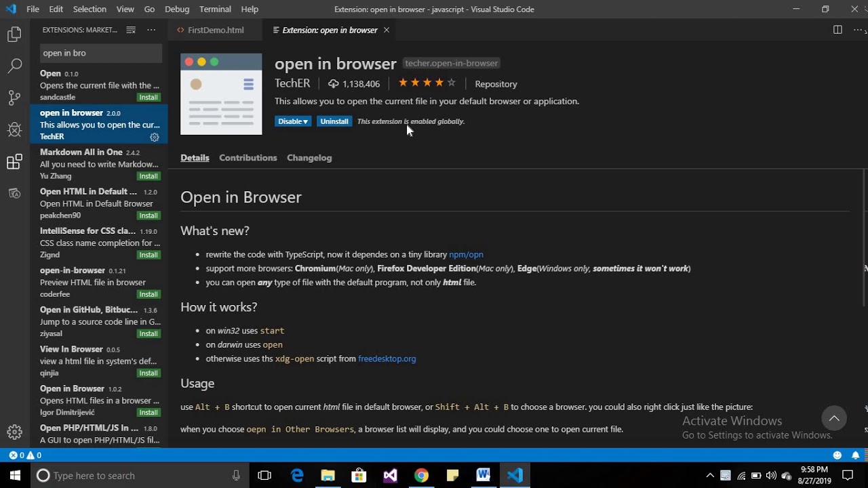The width and height of the screenshot is (868, 488).
Task: Show hidden tray icons chevron
Action: coord(710,475)
